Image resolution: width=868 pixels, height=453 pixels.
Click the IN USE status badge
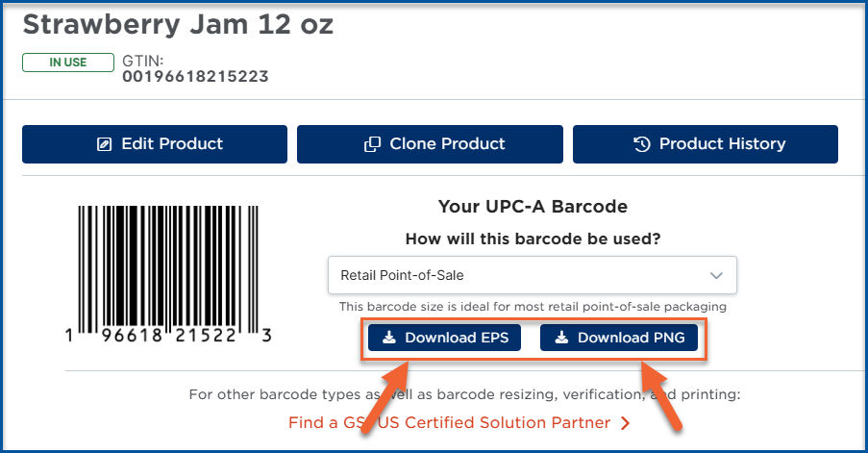(x=68, y=63)
